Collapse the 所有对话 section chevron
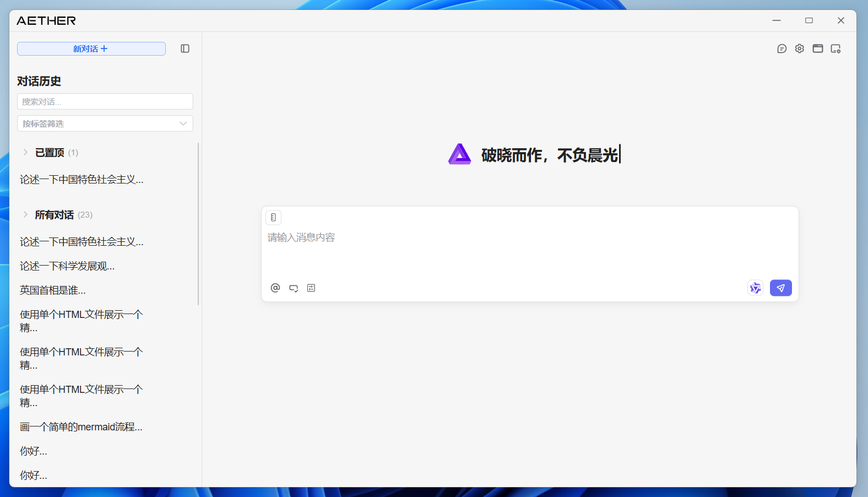Viewport: 868px width, 497px height. click(25, 214)
